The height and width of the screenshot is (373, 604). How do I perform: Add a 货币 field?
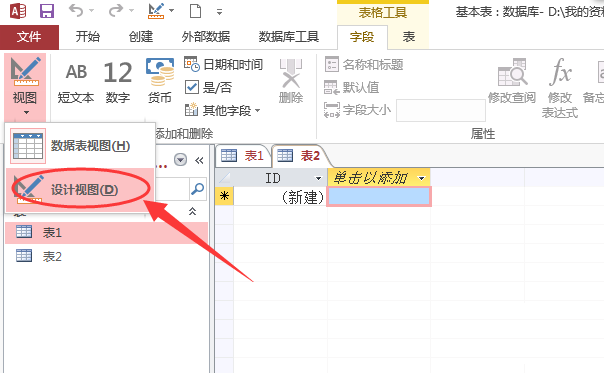coord(160,82)
